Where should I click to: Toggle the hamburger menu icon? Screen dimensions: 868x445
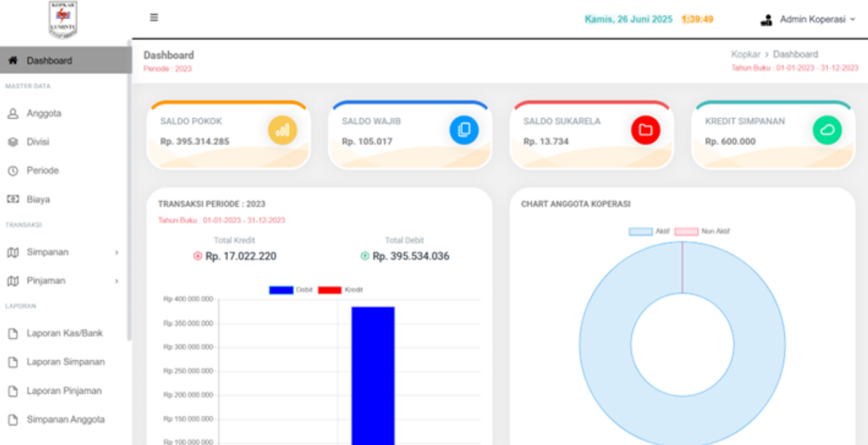[154, 17]
